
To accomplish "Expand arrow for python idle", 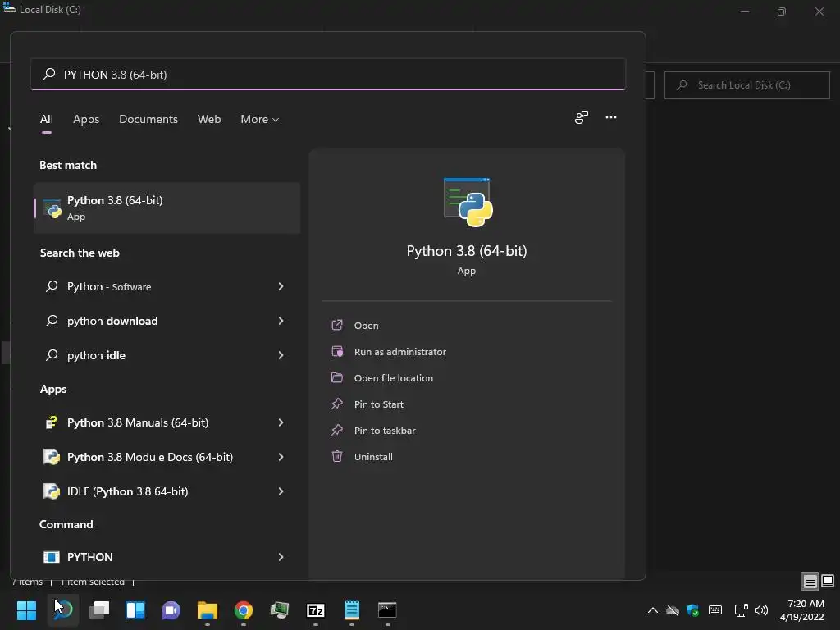I will [x=281, y=355].
